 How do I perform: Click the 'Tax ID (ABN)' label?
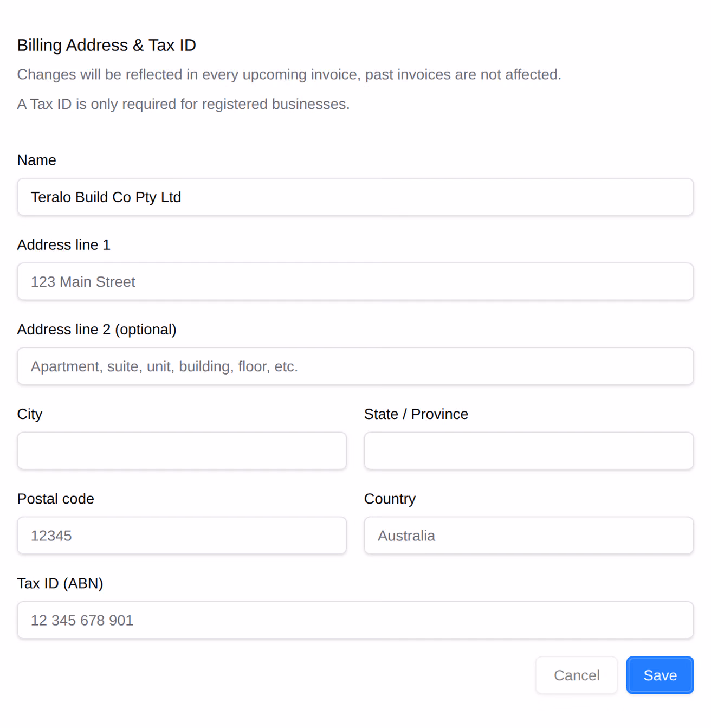click(x=60, y=583)
